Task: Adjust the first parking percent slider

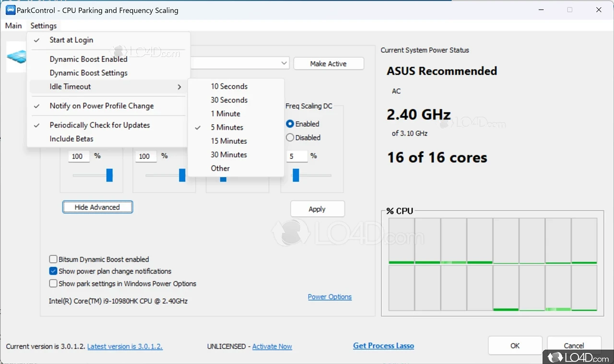Action: point(109,175)
